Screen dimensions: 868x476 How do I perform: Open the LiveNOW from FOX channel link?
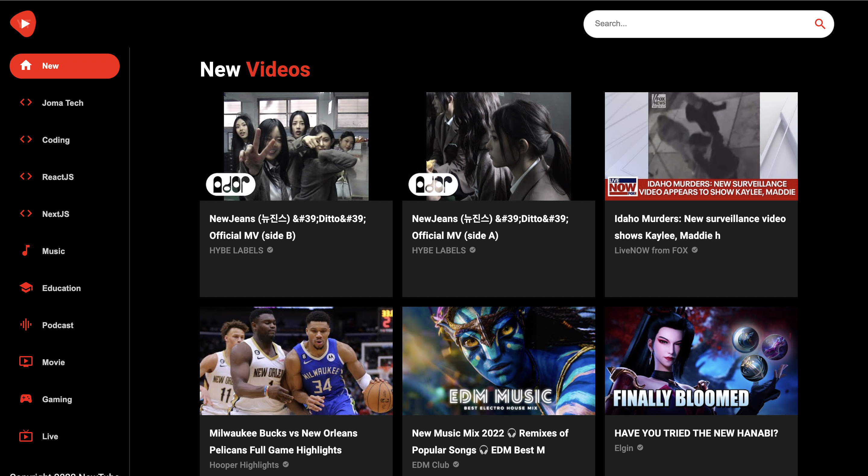[x=651, y=250]
